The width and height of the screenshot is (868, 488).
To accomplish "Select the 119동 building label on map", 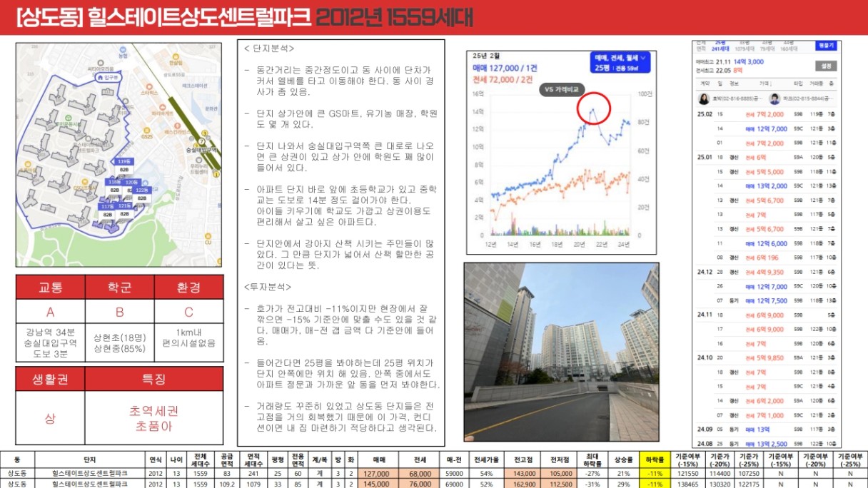I will [124, 162].
